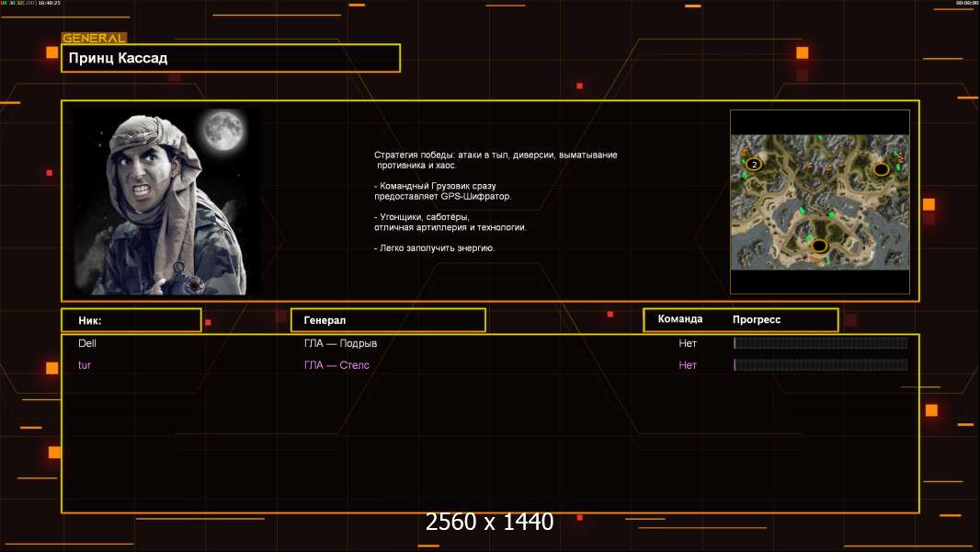Select player 'tur' in the list
The height and width of the screenshot is (552, 980).
[x=85, y=365]
